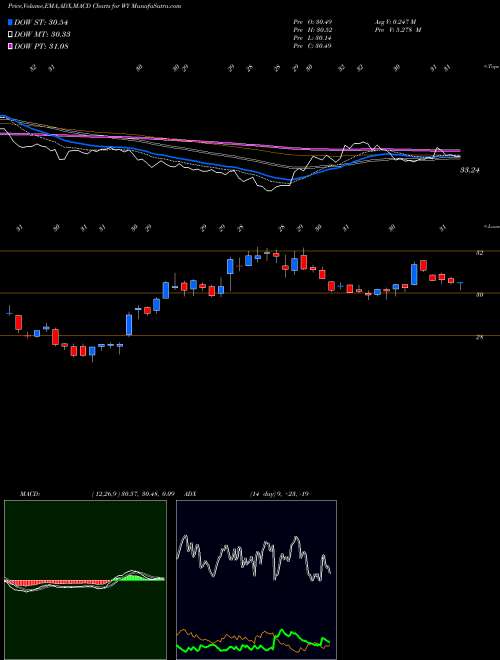The width and height of the screenshot is (500, 660).
Task: Click the tall blue candle near the 28 line
Action: pyautogui.click(x=129, y=325)
